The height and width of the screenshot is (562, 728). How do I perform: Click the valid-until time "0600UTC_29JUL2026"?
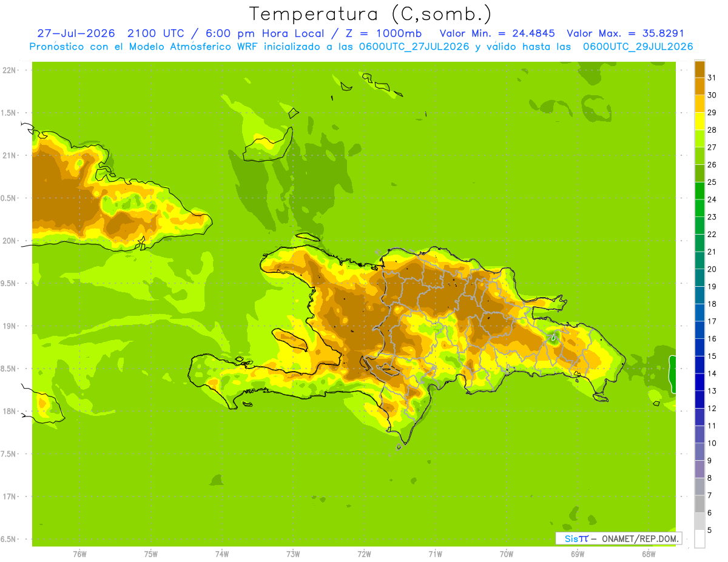click(x=638, y=47)
